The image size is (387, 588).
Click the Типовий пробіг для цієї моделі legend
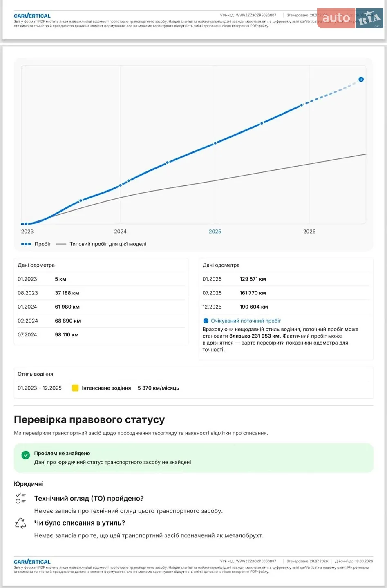coord(101,244)
